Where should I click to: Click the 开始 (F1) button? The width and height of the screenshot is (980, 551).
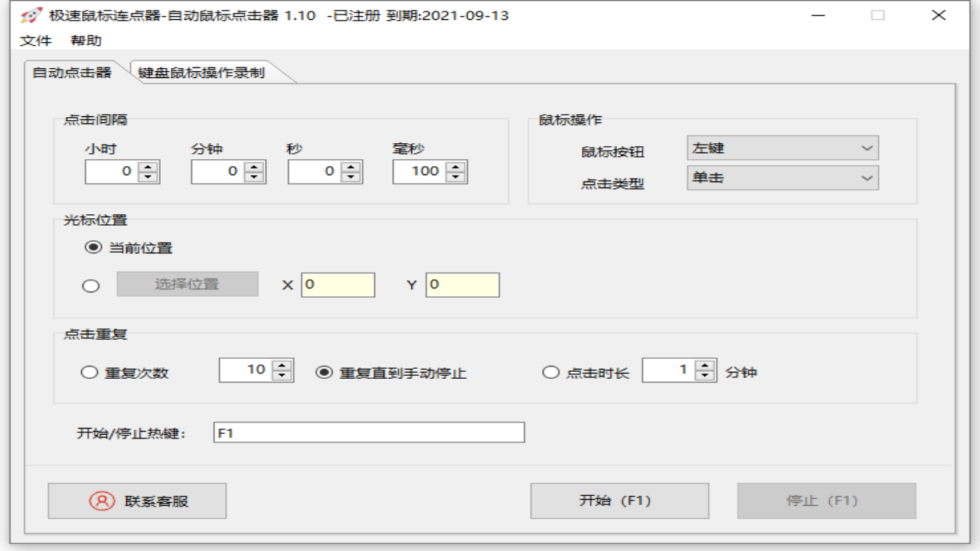pyautogui.click(x=619, y=501)
